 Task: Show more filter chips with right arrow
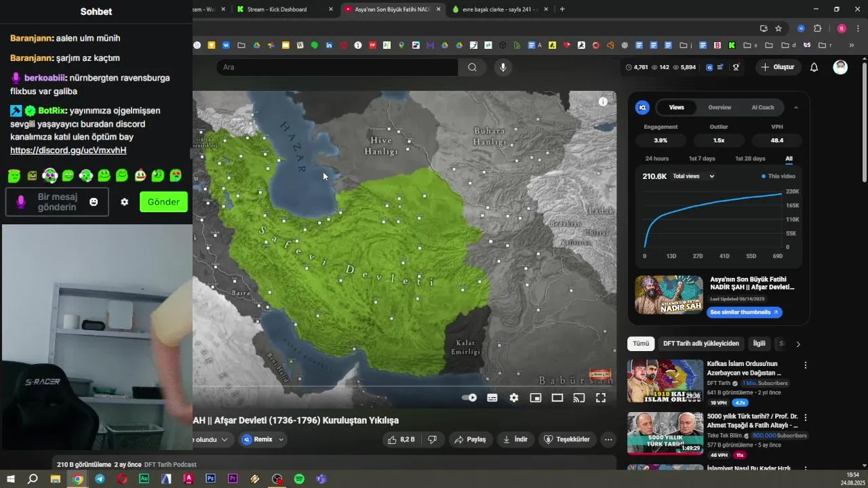point(797,344)
